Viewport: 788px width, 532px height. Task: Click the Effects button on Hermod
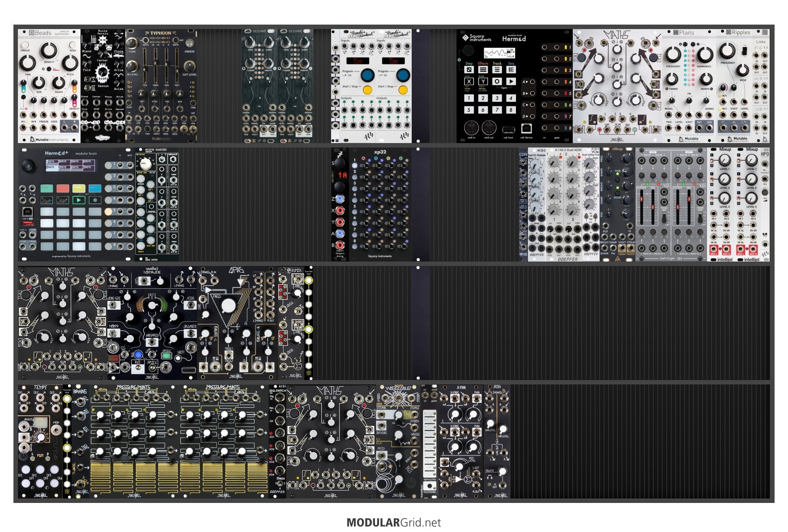point(483,69)
